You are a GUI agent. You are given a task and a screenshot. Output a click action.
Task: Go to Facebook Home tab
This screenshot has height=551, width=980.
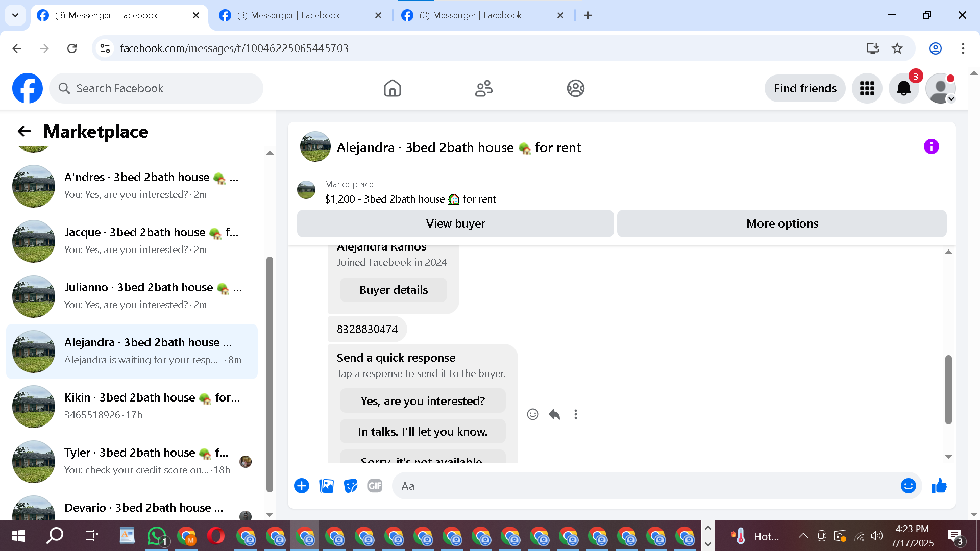pos(392,88)
